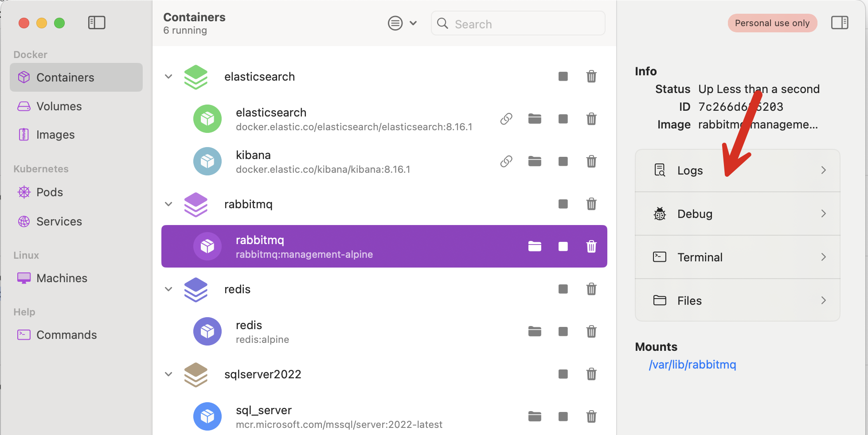Stop the redis container
This screenshot has width=868, height=435.
pos(563,331)
